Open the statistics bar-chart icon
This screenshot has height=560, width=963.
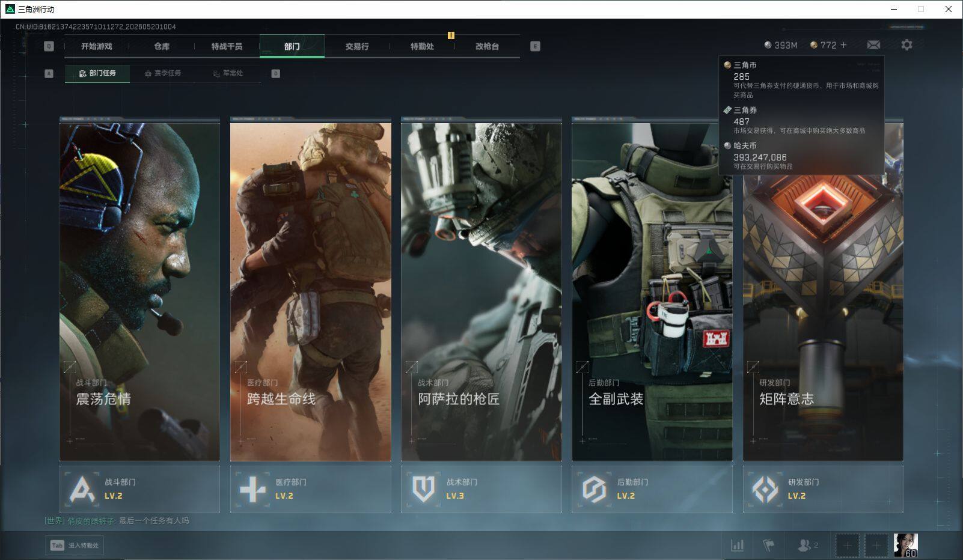[737, 546]
